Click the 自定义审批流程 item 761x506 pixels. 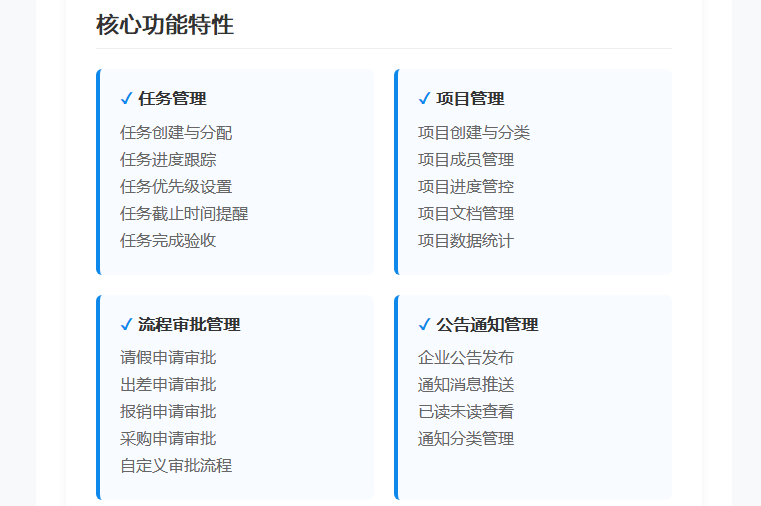coord(176,466)
